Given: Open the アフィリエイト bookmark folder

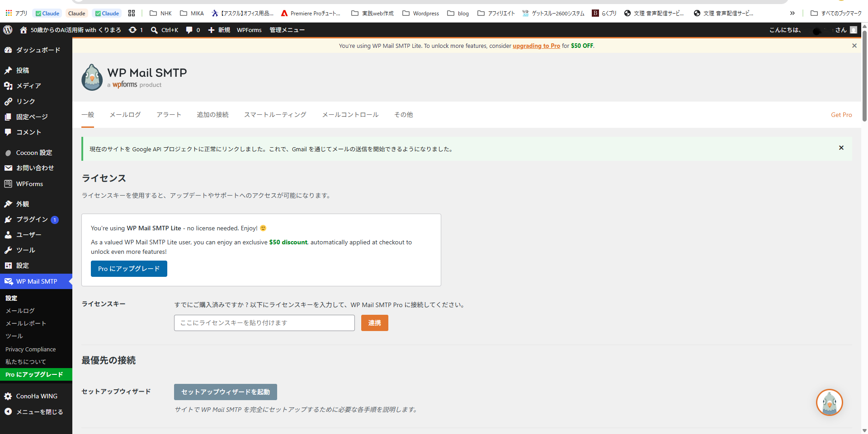Looking at the screenshot, I should point(496,13).
